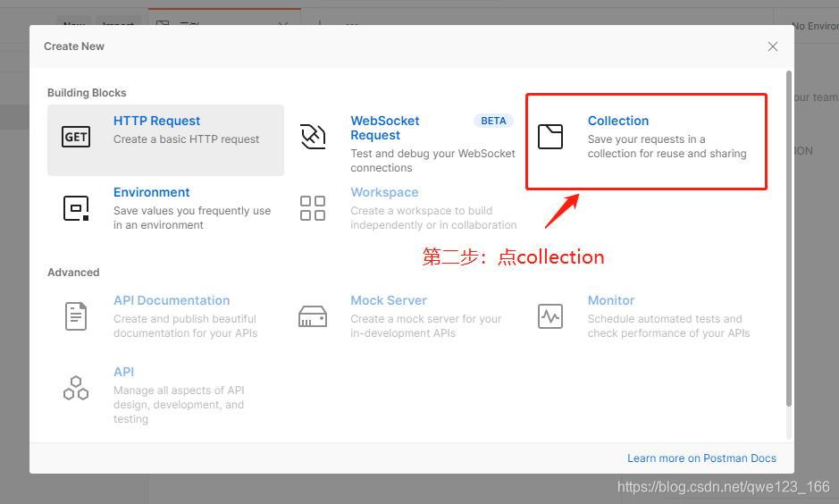Open the Environment option title
This screenshot has width=839, height=504.
(151, 193)
